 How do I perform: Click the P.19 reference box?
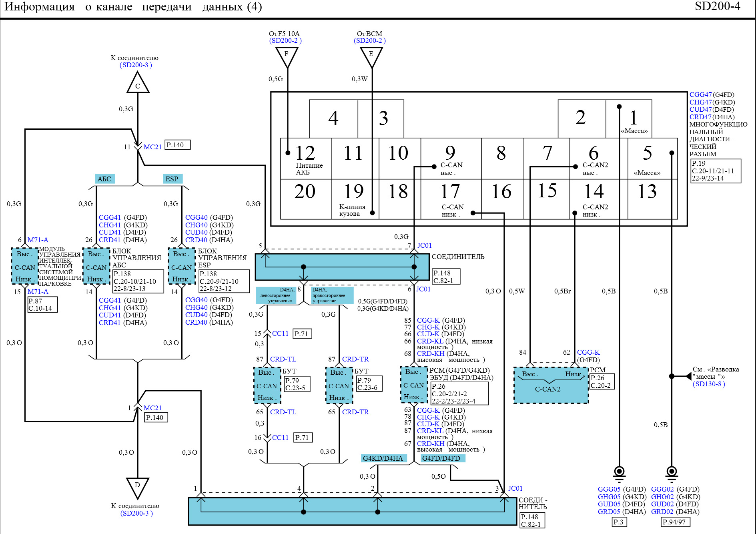click(716, 171)
